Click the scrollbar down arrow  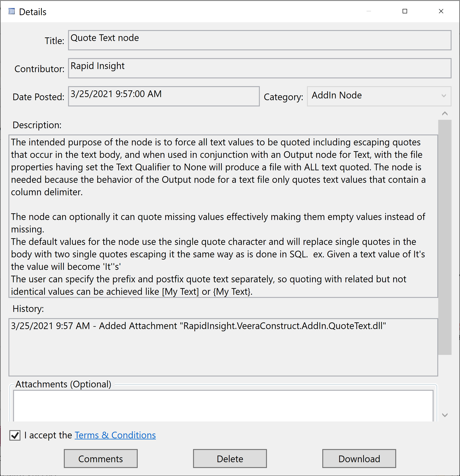[445, 415]
